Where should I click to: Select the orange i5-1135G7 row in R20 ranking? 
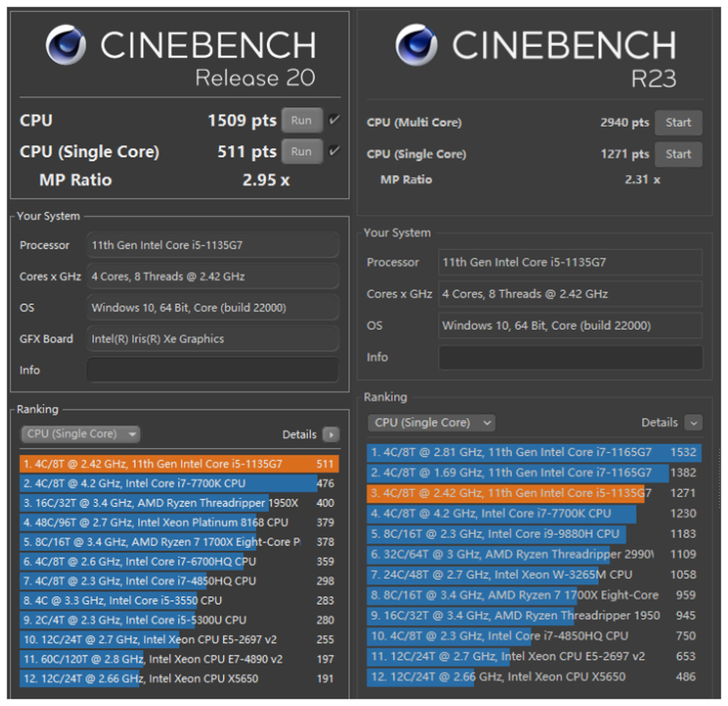tap(179, 464)
